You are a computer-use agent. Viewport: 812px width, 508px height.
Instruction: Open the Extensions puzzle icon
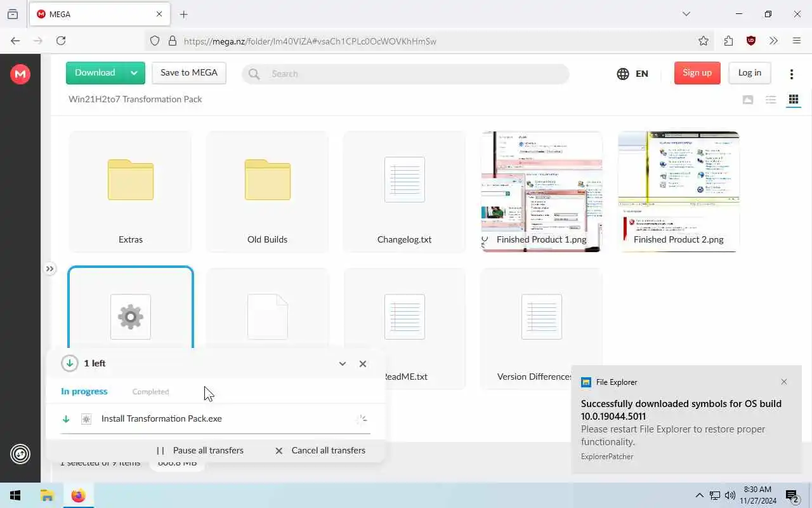point(728,41)
